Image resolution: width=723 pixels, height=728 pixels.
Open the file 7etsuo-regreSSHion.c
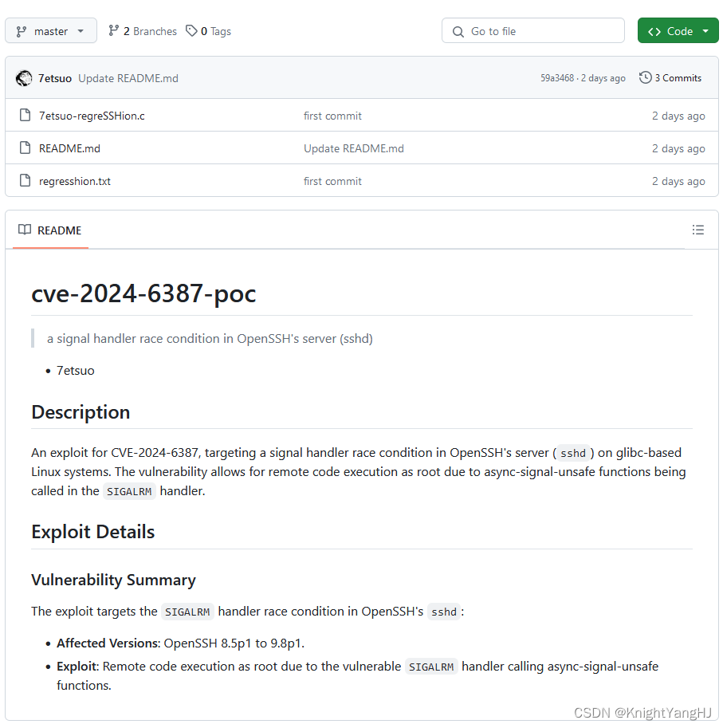pyautogui.click(x=92, y=116)
